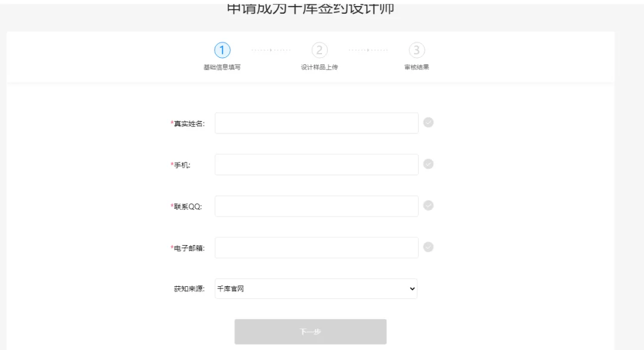The image size is (644, 350).
Task: Click the checkmark icon next to 电子邮箱 field
Action: coord(428,247)
